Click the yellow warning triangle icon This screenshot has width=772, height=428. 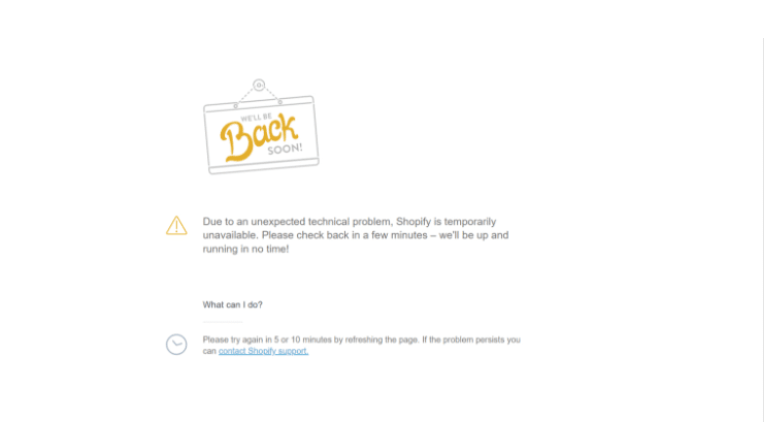(176, 226)
